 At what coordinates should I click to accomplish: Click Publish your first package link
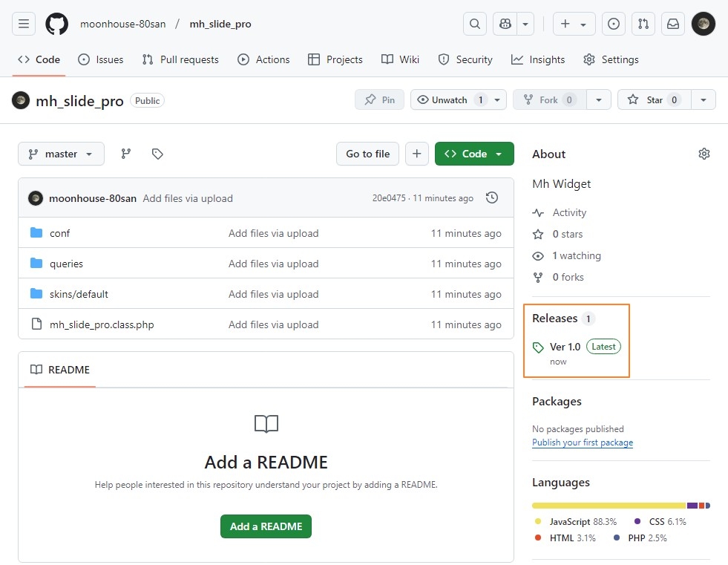coord(583,442)
